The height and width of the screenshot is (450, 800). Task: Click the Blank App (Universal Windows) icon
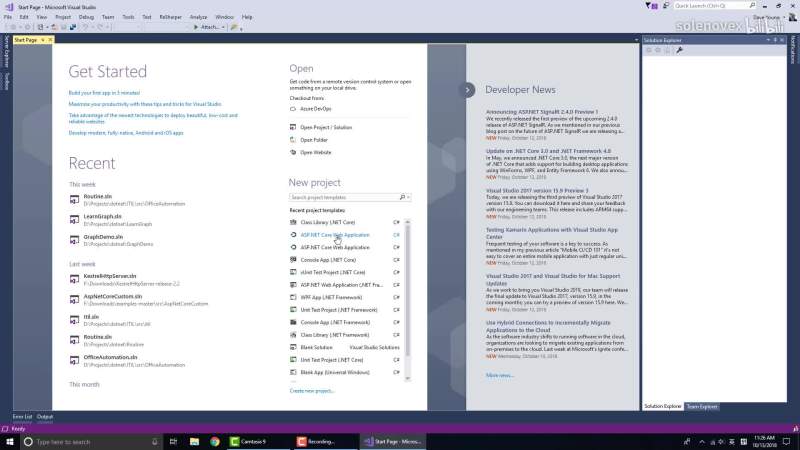coord(293,372)
